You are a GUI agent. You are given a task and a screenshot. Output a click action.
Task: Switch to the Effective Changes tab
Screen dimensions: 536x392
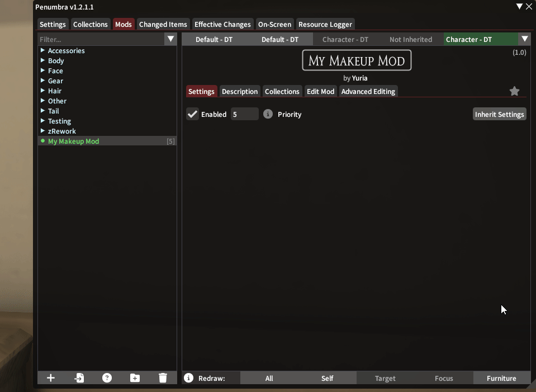click(222, 24)
